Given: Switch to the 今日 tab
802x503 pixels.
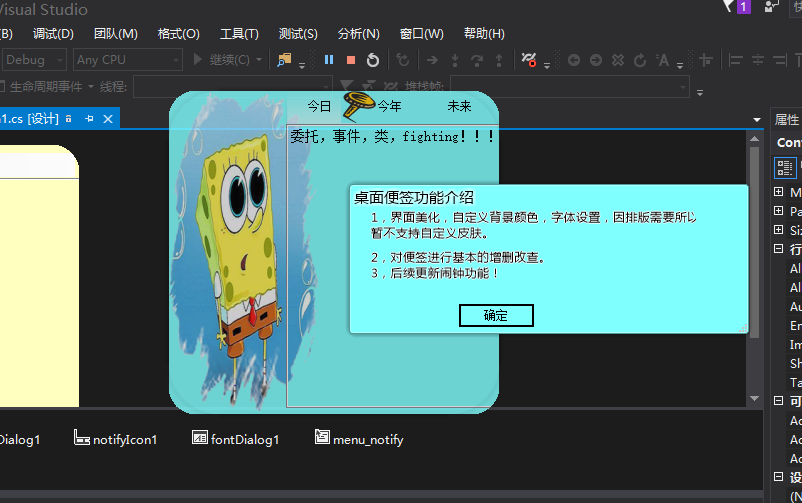Looking at the screenshot, I should [320, 106].
